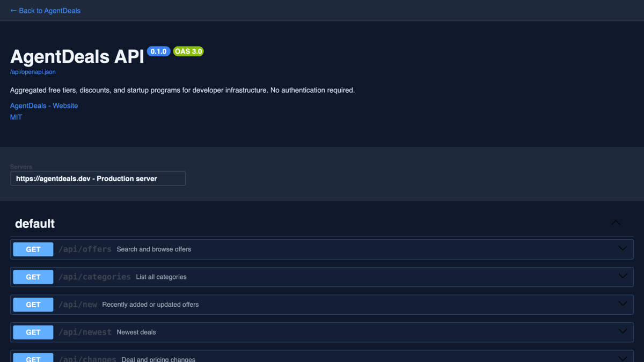Click GET button for /api/changes

pyautogui.click(x=33, y=358)
